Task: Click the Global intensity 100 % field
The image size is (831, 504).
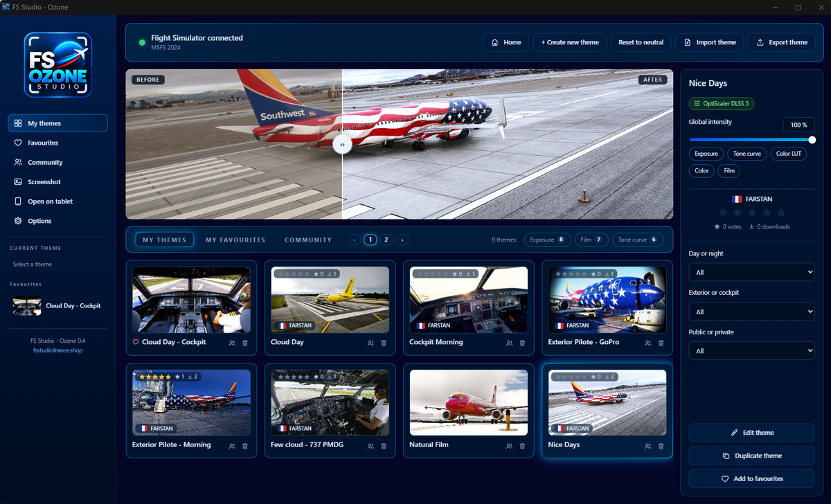Action: point(798,125)
